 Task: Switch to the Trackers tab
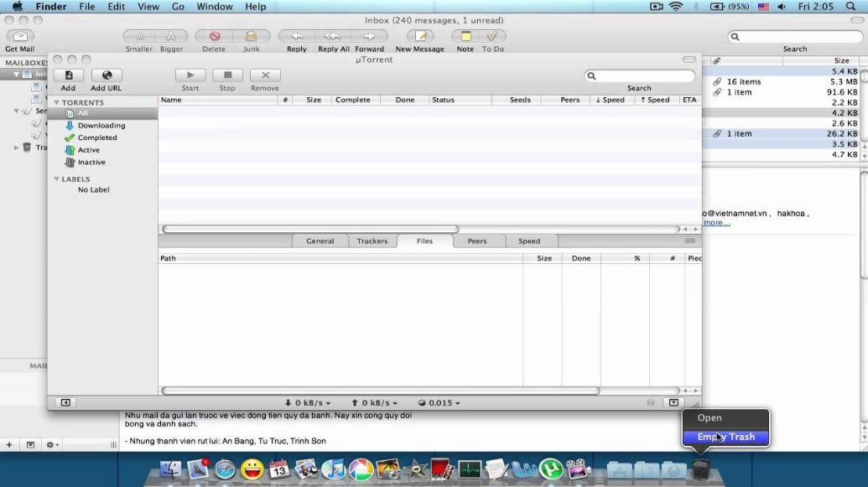372,241
